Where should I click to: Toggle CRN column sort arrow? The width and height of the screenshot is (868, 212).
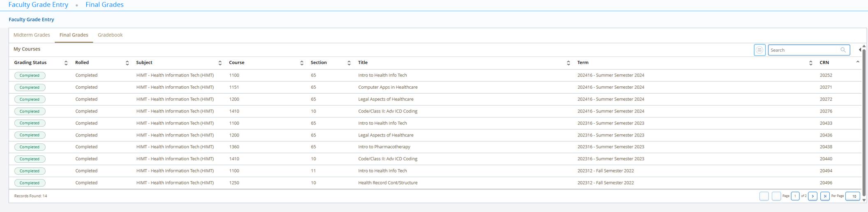tap(858, 62)
